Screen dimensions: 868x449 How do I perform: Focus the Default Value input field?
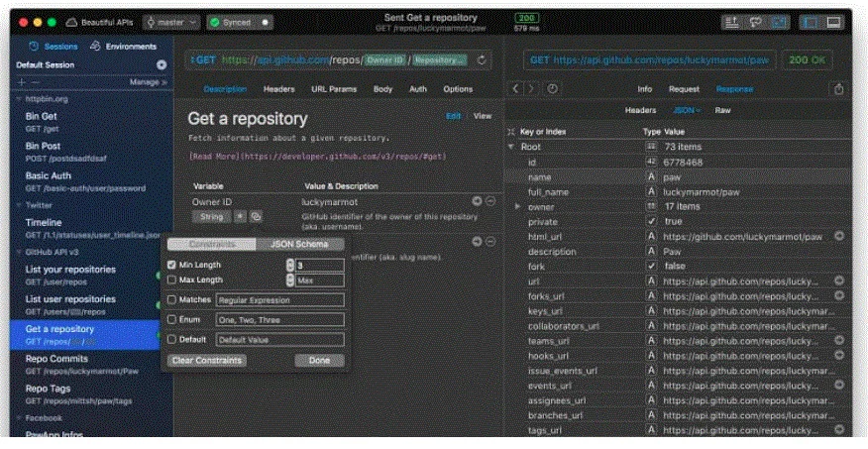pos(280,340)
